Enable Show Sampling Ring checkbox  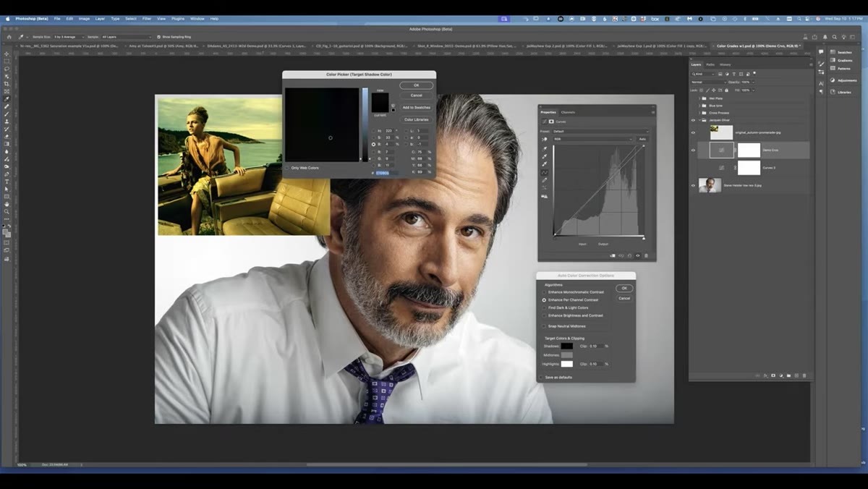158,36
